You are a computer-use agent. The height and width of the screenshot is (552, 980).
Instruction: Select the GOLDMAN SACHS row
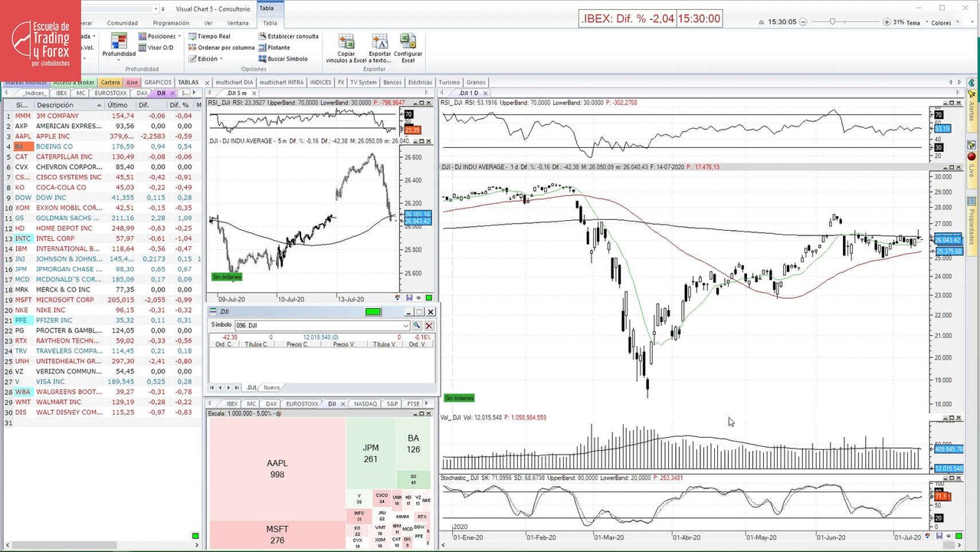(x=101, y=218)
